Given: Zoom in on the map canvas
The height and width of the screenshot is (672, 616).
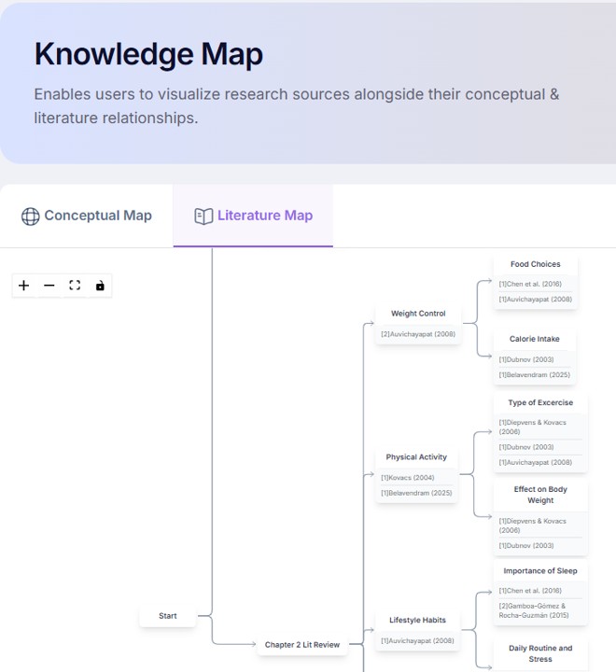Looking at the screenshot, I should pos(24,286).
